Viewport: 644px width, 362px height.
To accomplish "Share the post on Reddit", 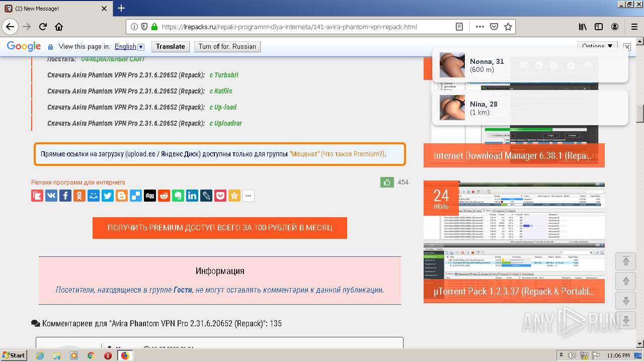I will coord(164,196).
